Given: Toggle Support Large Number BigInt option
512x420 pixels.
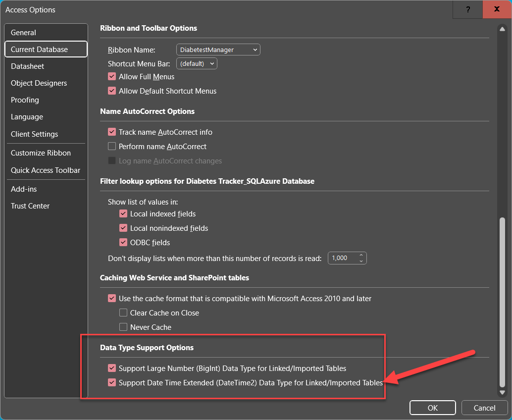Looking at the screenshot, I should coord(112,368).
